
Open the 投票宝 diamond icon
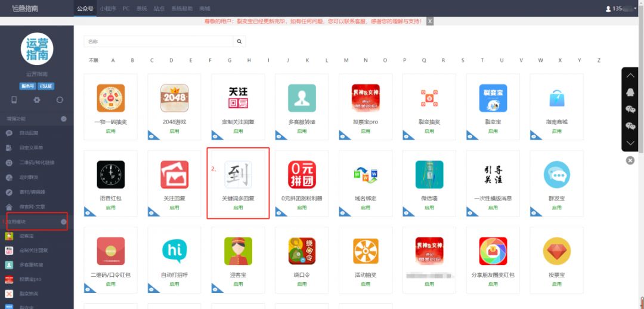pyautogui.click(x=557, y=251)
